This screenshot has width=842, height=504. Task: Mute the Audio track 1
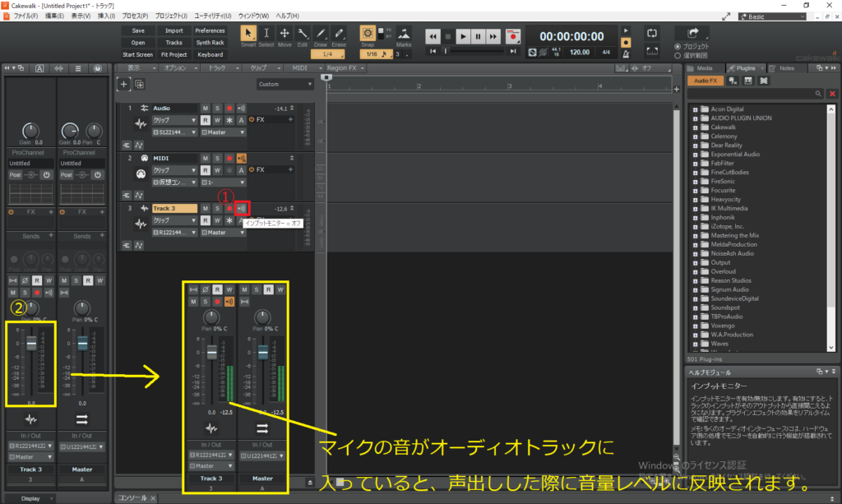pos(206,108)
